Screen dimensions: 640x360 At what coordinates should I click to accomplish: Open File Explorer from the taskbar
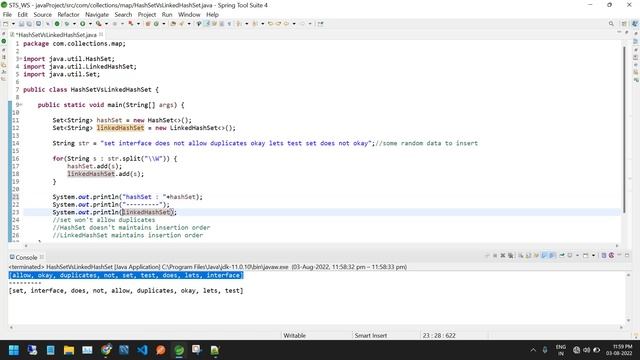coord(69,350)
